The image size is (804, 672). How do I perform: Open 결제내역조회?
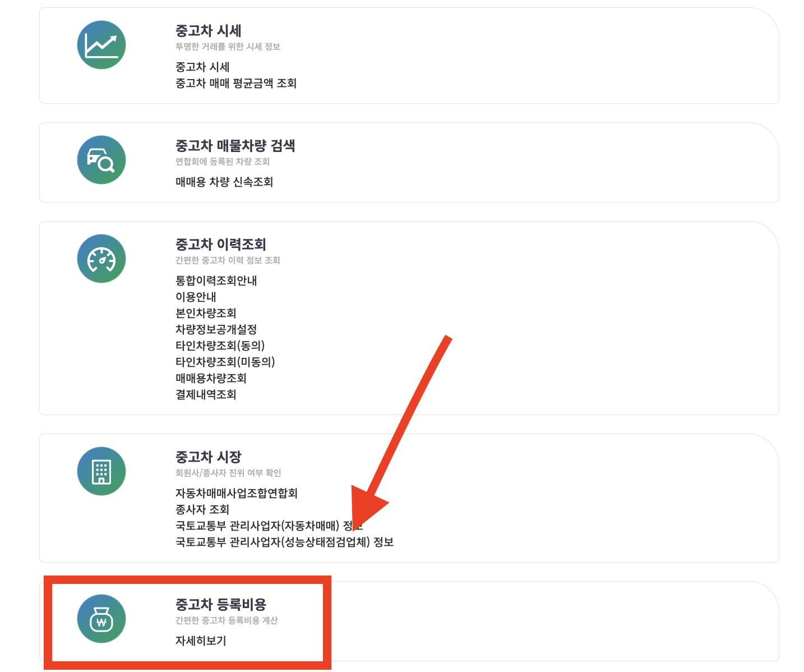coord(206,394)
